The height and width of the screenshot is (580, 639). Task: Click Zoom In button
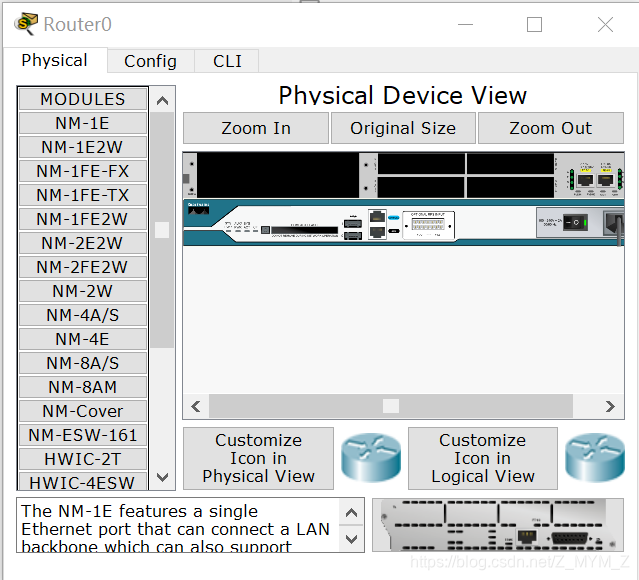(x=256, y=128)
